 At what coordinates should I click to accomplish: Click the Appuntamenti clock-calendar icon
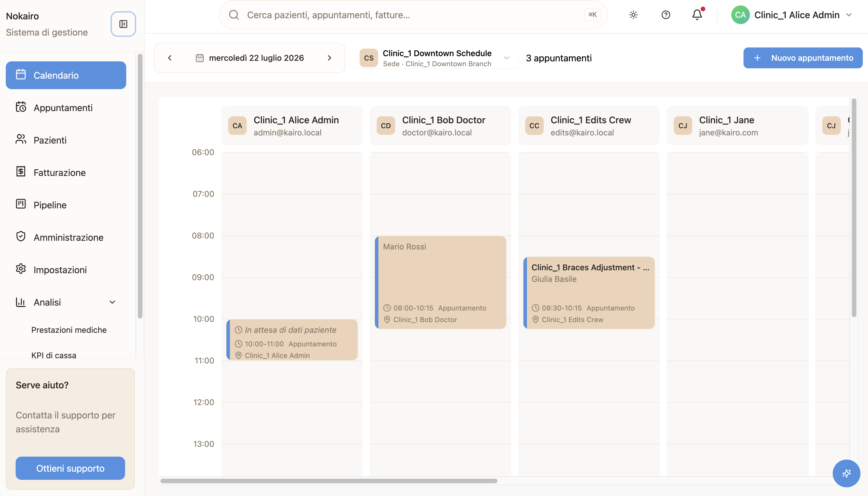pos(21,107)
